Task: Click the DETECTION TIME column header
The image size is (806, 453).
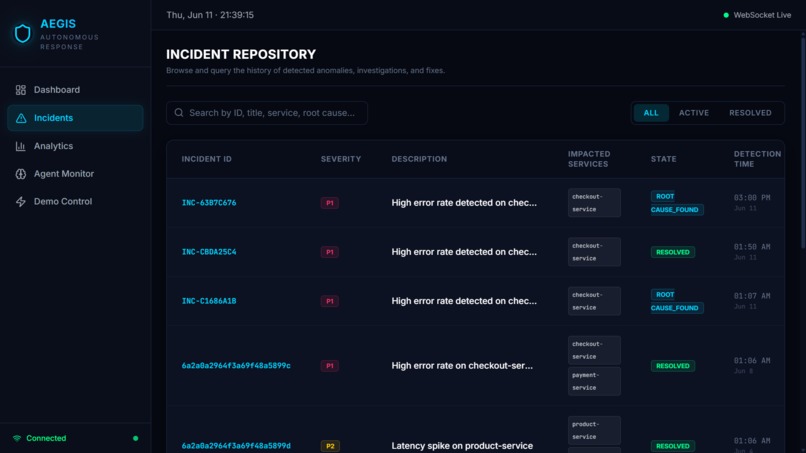Action: pyautogui.click(x=757, y=159)
